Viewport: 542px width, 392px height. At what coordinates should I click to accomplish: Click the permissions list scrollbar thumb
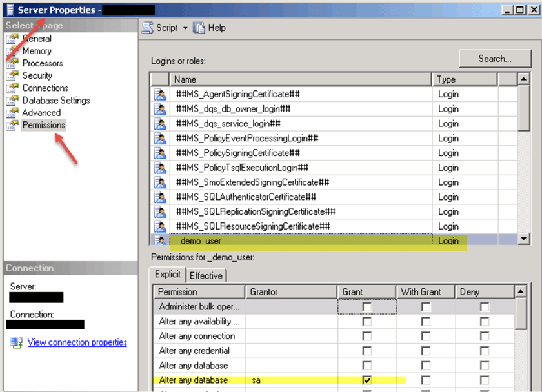click(521, 314)
